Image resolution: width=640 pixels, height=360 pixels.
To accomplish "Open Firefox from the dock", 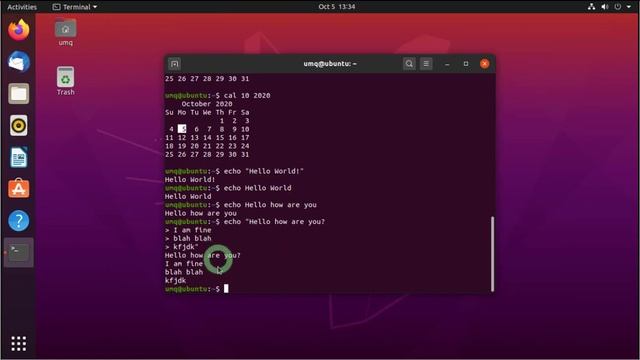I will (19, 30).
